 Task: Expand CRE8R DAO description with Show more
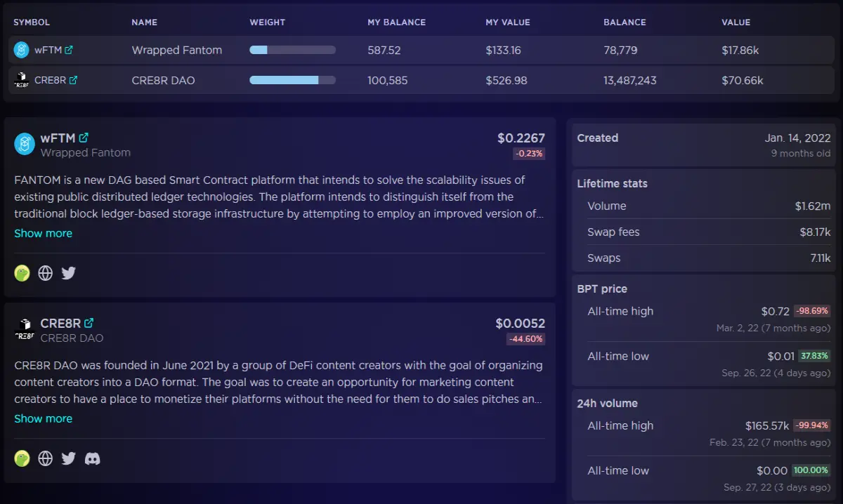pos(43,418)
